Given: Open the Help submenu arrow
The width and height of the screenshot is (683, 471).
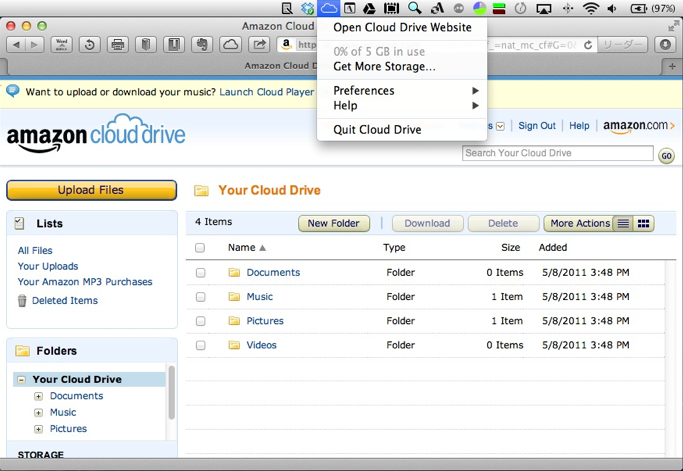Looking at the screenshot, I should (x=475, y=105).
